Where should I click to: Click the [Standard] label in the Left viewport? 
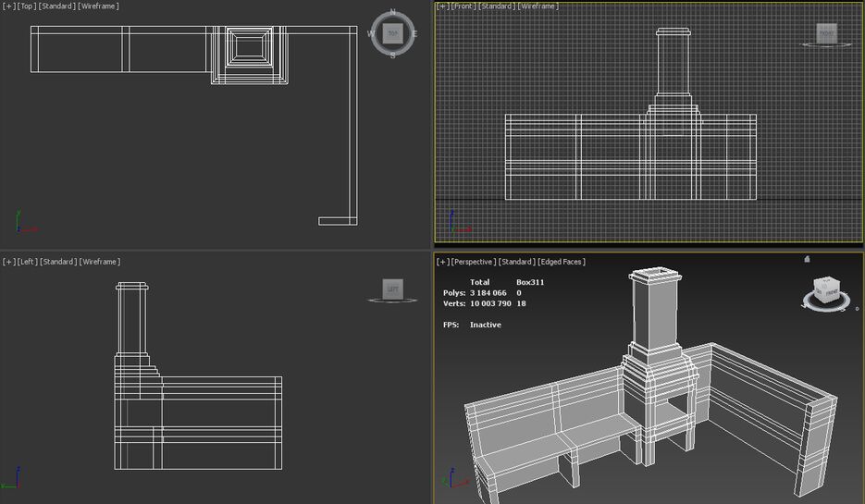pyautogui.click(x=57, y=262)
